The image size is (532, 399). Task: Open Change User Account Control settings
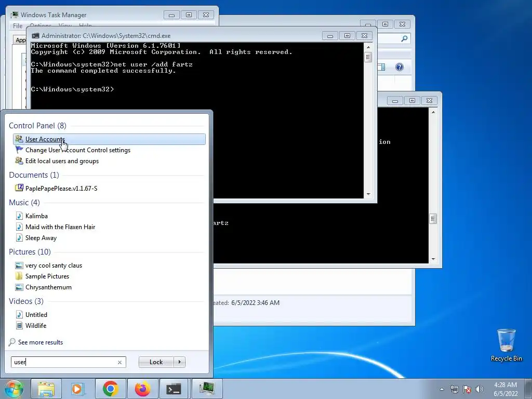78,150
